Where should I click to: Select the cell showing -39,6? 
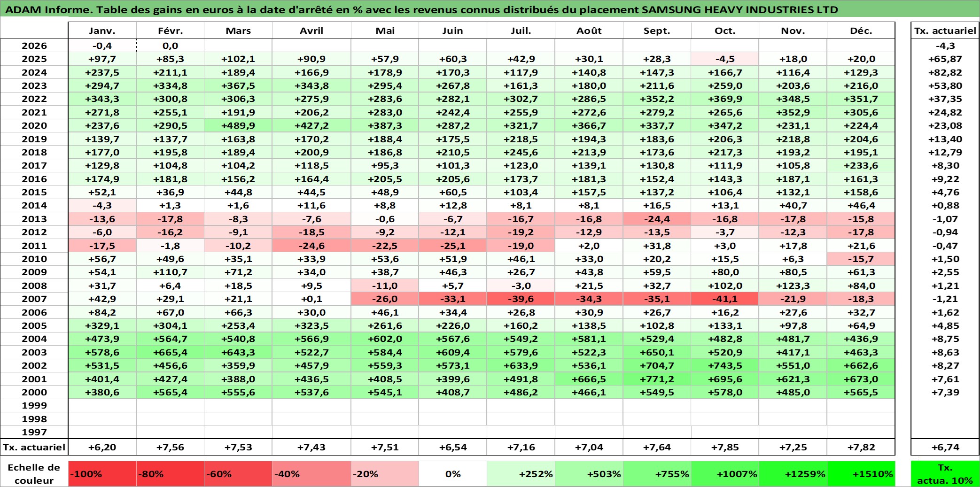[521, 299]
